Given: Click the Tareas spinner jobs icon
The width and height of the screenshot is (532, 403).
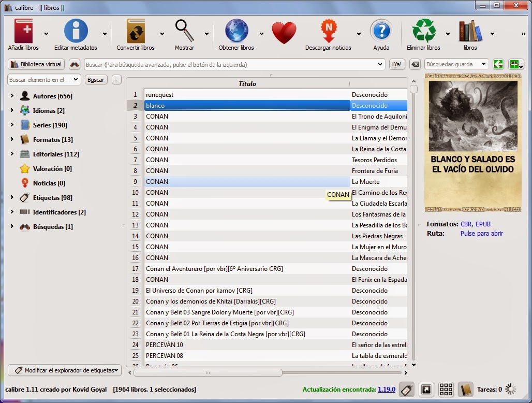Looking at the screenshot, I should point(511,389).
